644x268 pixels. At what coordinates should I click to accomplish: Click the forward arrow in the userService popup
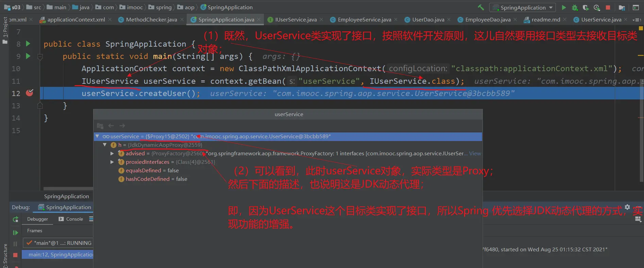[122, 126]
